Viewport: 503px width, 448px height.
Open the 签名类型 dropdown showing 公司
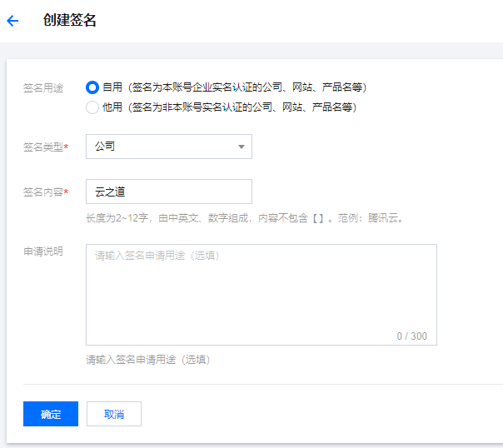pyautogui.click(x=168, y=147)
